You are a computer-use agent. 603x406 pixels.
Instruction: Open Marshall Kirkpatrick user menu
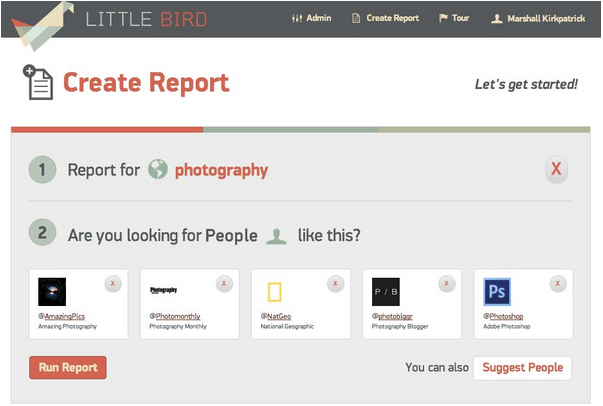538,18
